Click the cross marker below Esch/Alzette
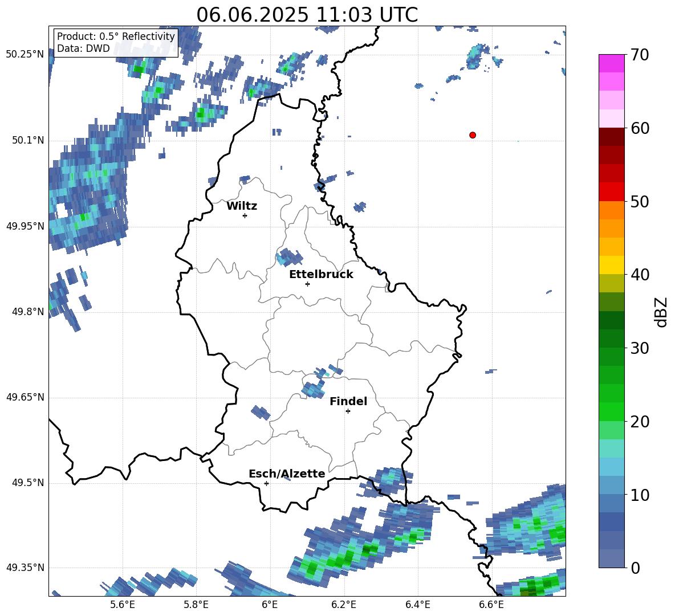This screenshot has width=675, height=616. click(266, 483)
